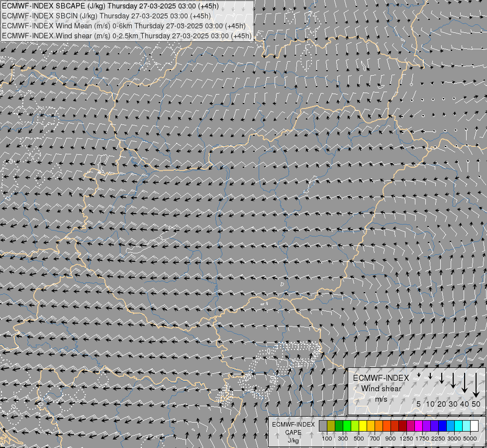Select the bright magenta CAPE swatch
The height and width of the screenshot is (448, 487).
point(419,426)
